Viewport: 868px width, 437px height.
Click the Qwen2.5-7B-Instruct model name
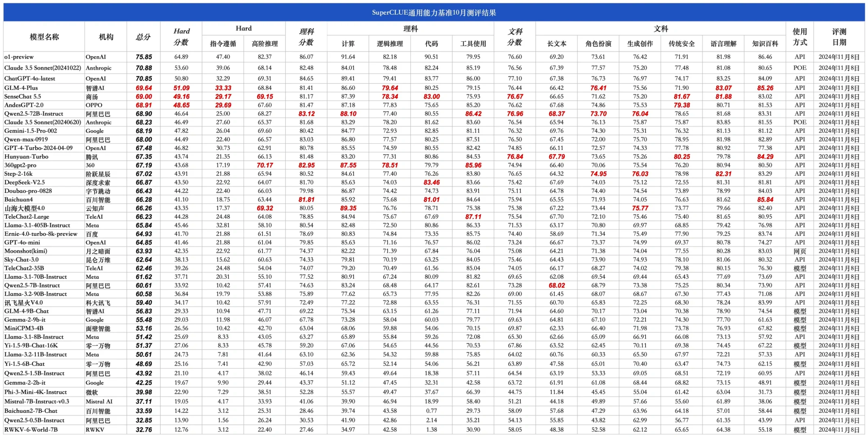tap(32, 286)
